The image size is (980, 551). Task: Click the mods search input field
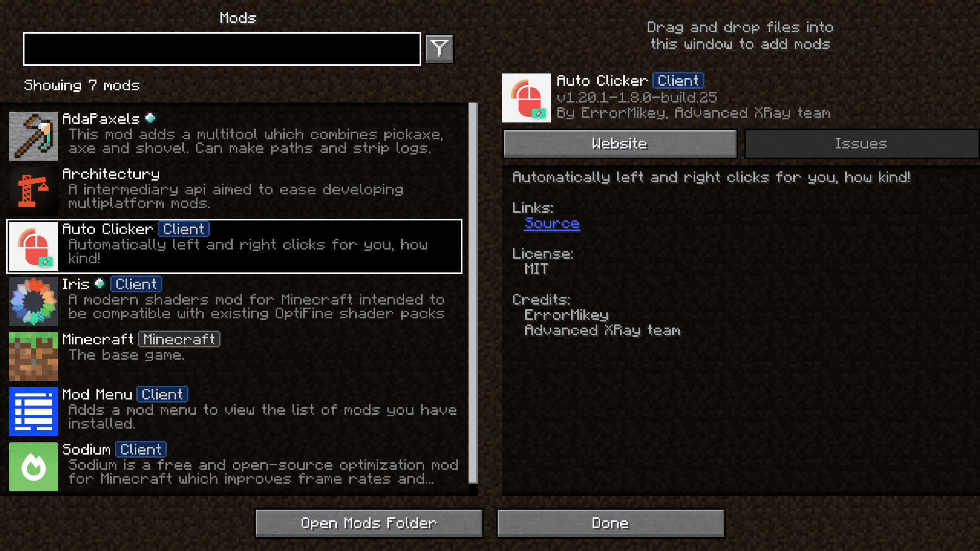(x=222, y=48)
